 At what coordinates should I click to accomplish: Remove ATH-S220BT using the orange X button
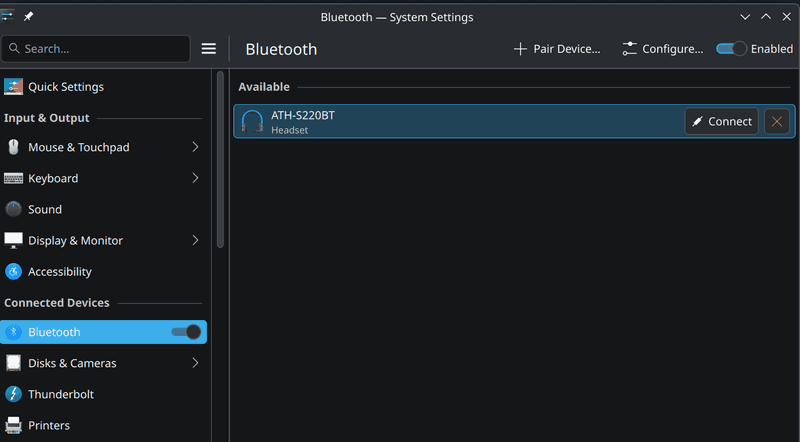point(777,121)
